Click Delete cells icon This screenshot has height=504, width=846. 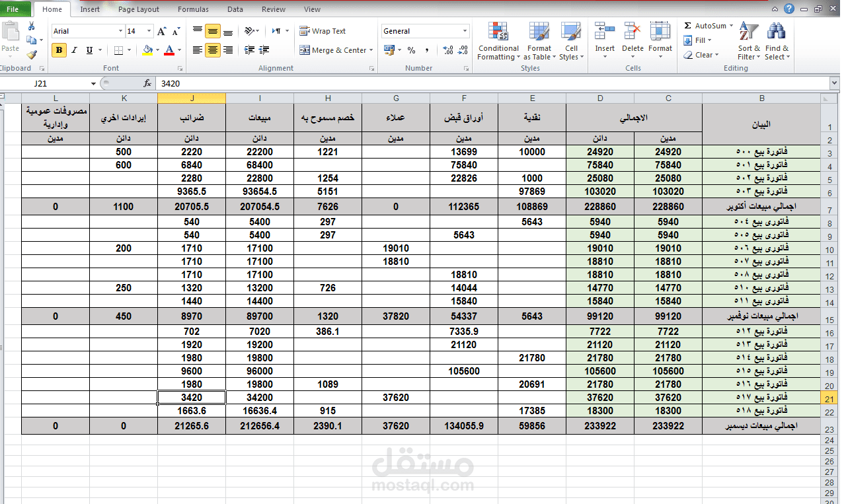(x=633, y=41)
